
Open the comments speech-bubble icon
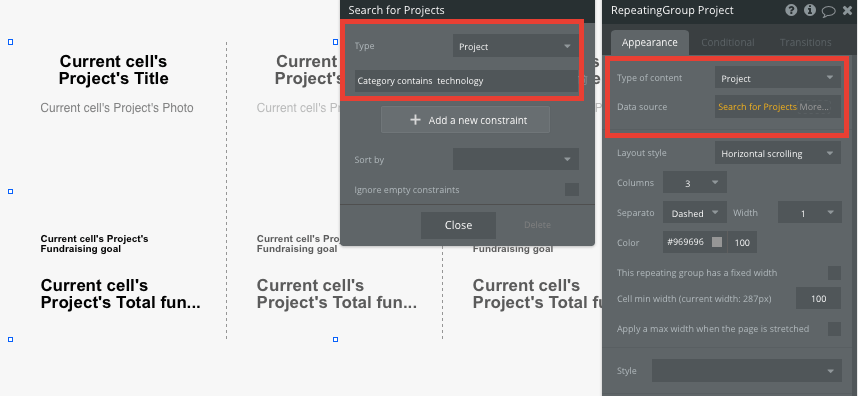[x=828, y=11]
